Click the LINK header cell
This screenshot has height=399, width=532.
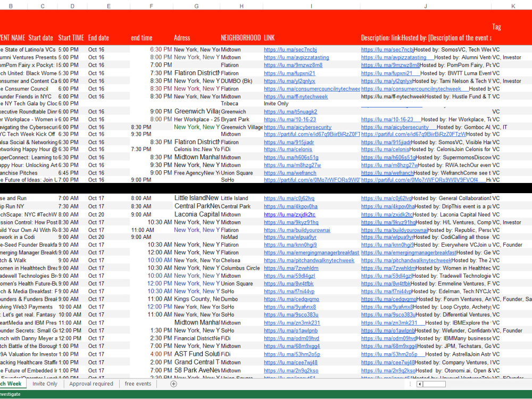point(269,38)
